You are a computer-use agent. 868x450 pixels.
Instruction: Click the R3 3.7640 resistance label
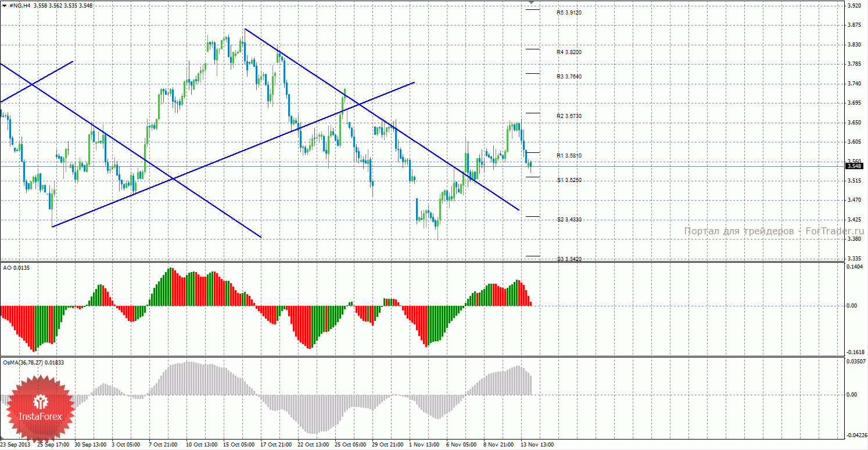[x=569, y=77]
